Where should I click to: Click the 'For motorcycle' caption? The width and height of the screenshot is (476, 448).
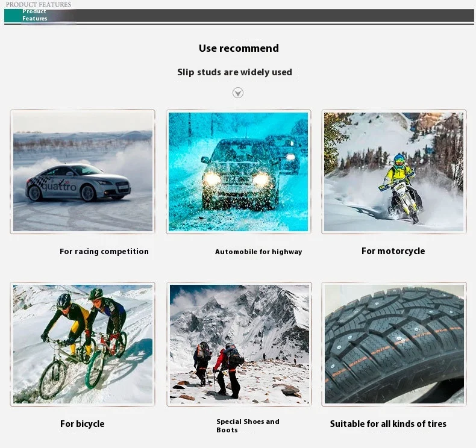pyautogui.click(x=393, y=251)
